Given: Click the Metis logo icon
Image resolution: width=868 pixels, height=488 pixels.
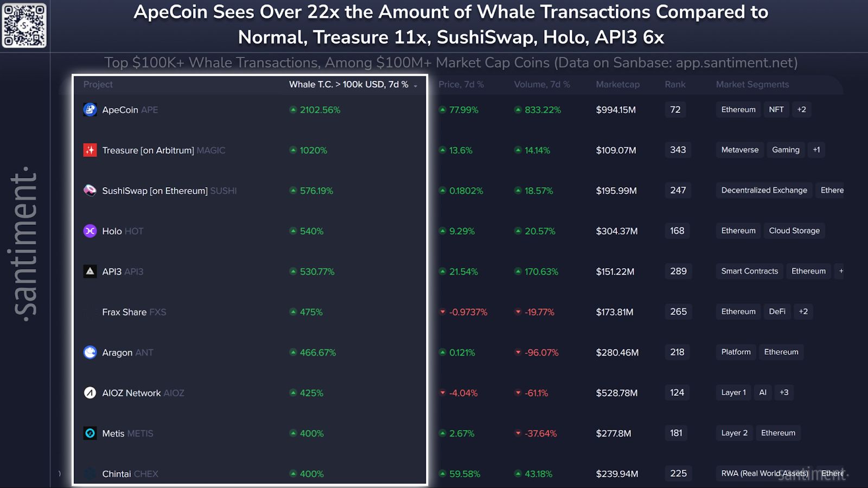Looking at the screenshot, I should [x=90, y=433].
